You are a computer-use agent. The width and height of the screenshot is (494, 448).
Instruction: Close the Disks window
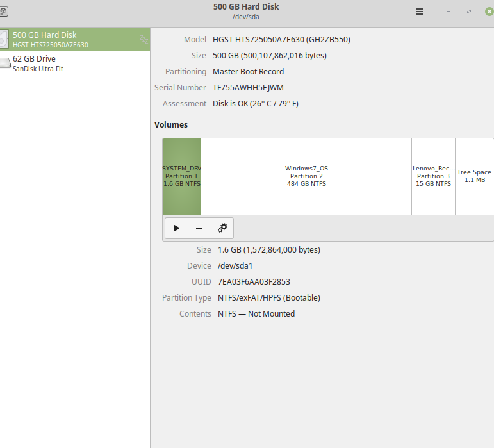coord(489,12)
